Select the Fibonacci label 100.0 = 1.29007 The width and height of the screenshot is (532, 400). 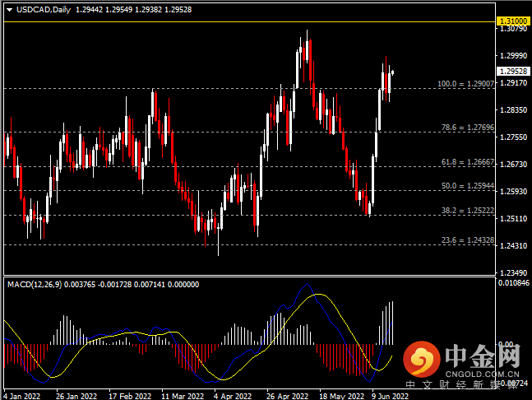466,83
